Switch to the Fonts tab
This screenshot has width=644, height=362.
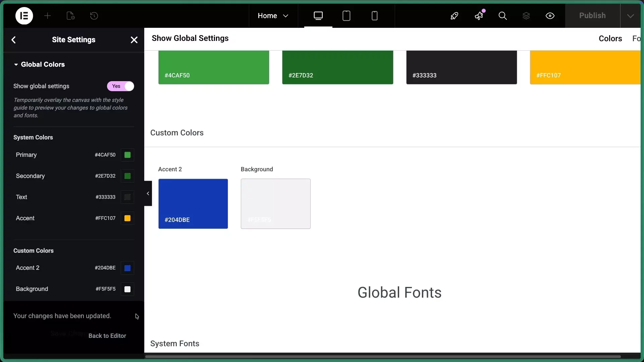click(637, 38)
